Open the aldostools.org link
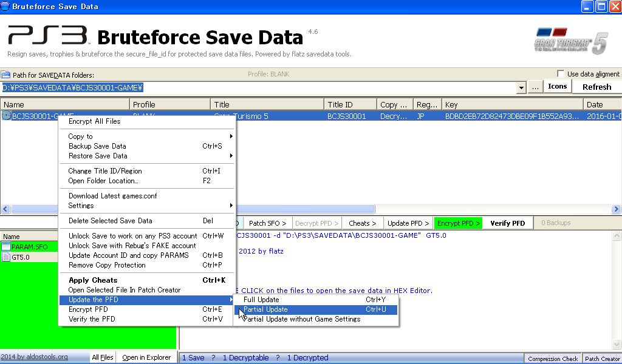The width and height of the screenshot is (622, 364). (34, 357)
